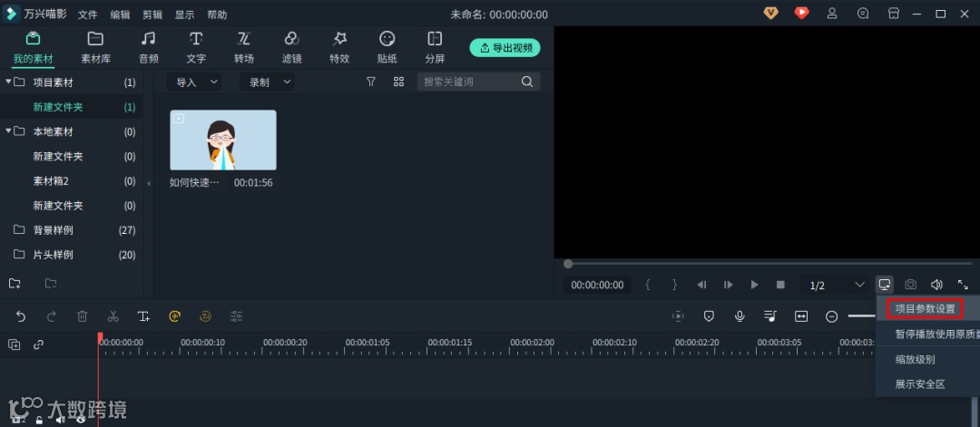
Task: Add a marker with the shield icon
Action: click(x=709, y=316)
